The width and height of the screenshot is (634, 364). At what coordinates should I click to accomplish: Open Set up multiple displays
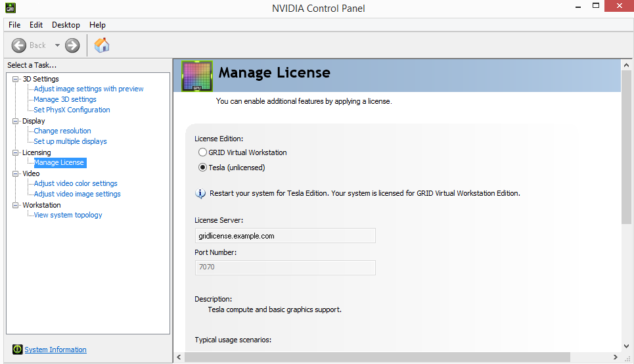(x=70, y=141)
